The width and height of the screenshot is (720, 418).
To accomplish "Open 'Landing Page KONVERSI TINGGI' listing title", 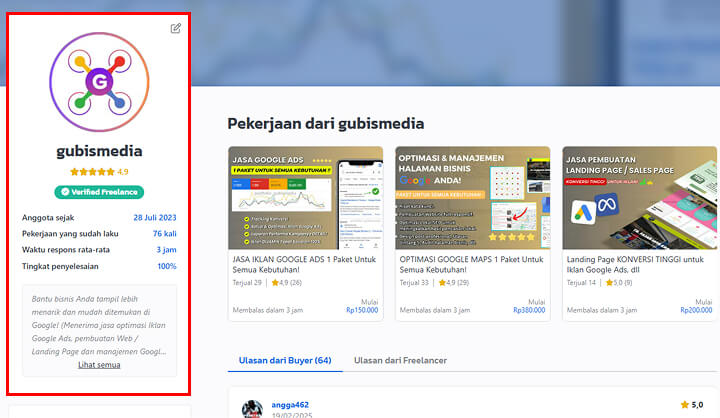I will (635, 265).
